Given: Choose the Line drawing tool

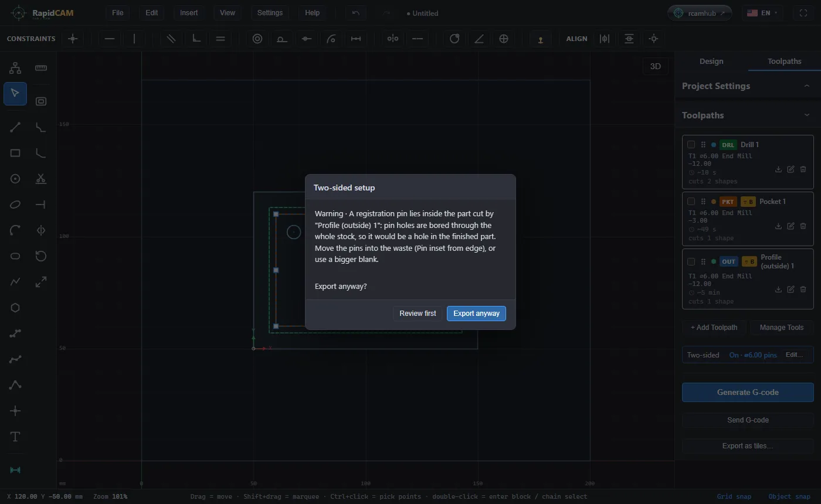Looking at the screenshot, I should (x=15, y=127).
